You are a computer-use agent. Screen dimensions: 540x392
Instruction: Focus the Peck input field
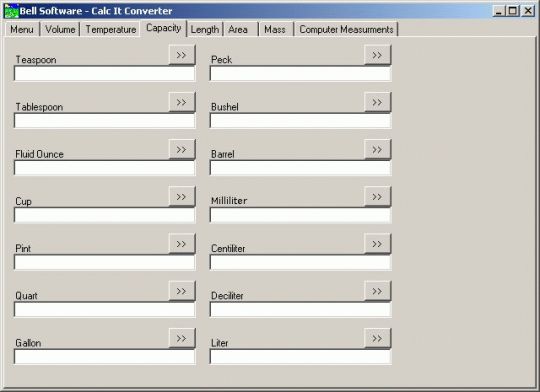[300, 73]
